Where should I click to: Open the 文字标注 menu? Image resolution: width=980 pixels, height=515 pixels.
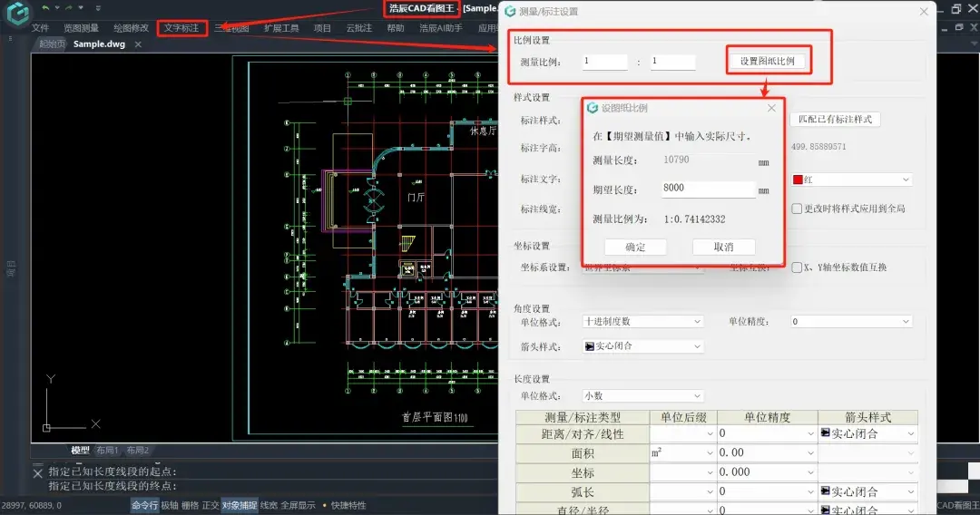point(181,28)
